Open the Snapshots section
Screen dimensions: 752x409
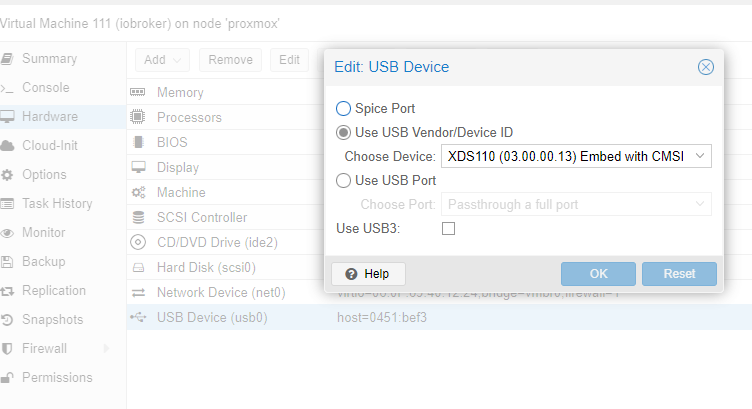tap(52, 319)
